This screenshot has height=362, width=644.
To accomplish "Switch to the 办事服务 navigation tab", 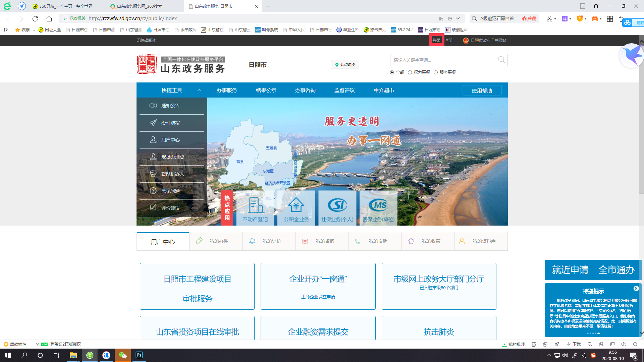I will [x=227, y=90].
